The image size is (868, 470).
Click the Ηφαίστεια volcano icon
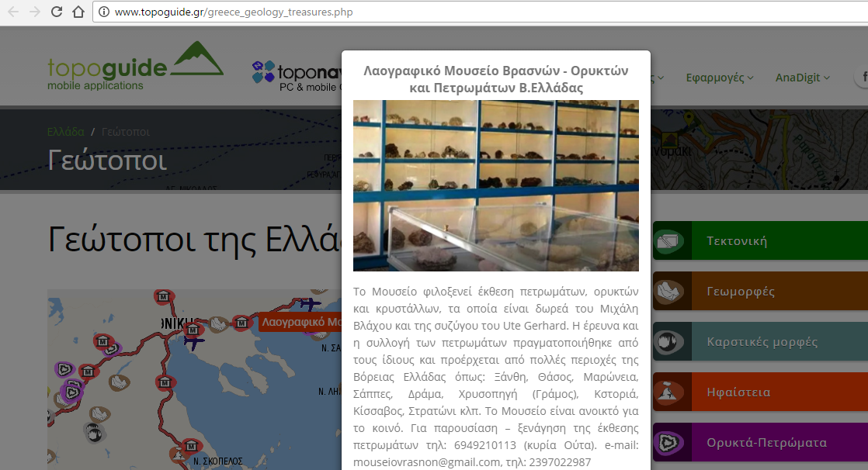672,392
